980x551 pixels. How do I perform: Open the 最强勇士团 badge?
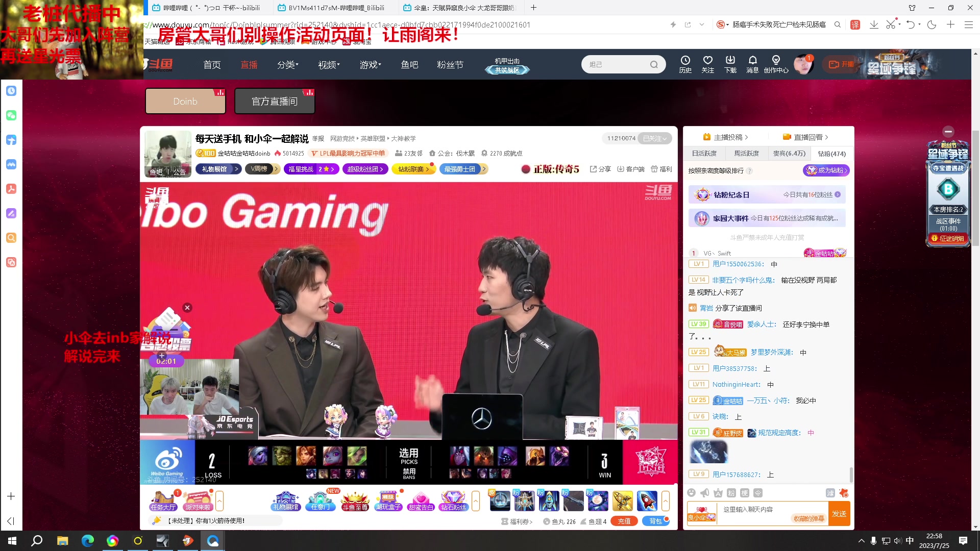[x=463, y=169]
